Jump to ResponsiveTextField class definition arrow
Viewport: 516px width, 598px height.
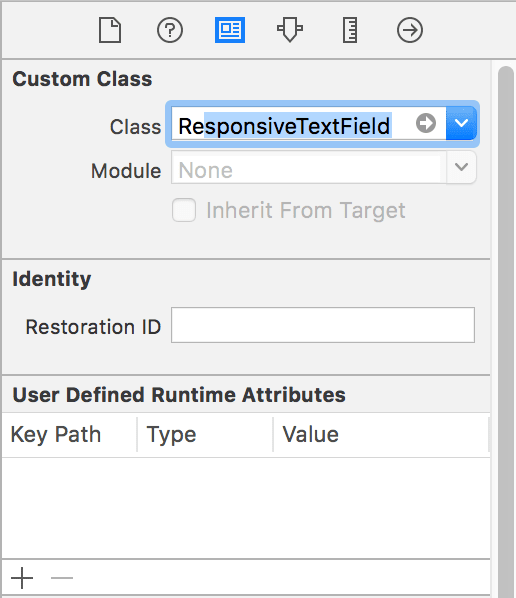click(426, 123)
